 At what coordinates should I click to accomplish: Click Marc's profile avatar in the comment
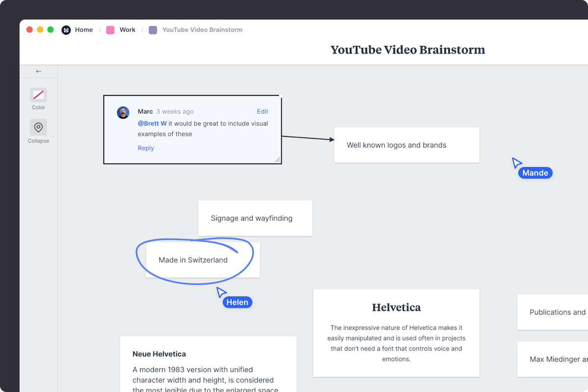tap(123, 112)
